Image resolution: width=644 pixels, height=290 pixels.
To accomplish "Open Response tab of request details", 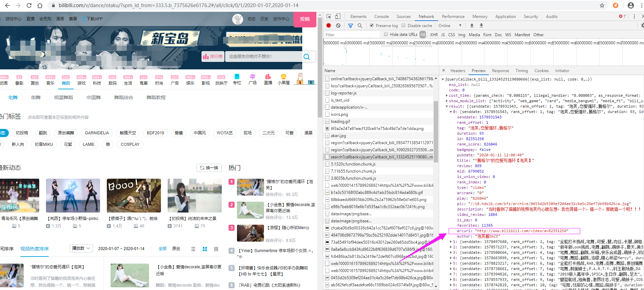I will point(500,70).
